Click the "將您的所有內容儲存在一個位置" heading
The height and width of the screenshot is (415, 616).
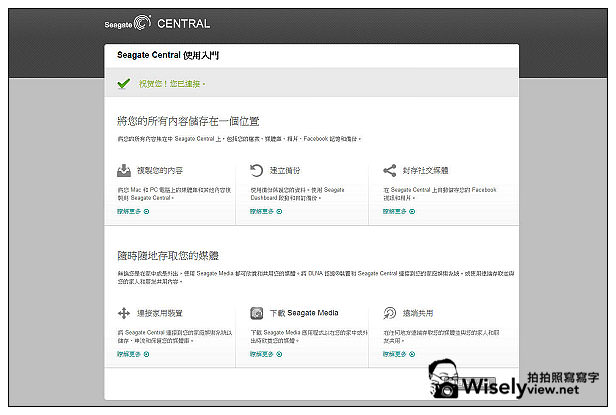[188, 121]
